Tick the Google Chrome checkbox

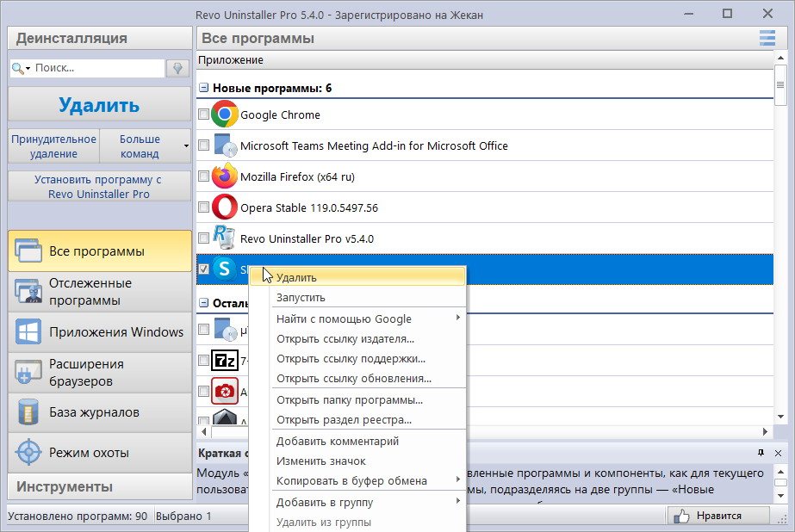coord(203,114)
